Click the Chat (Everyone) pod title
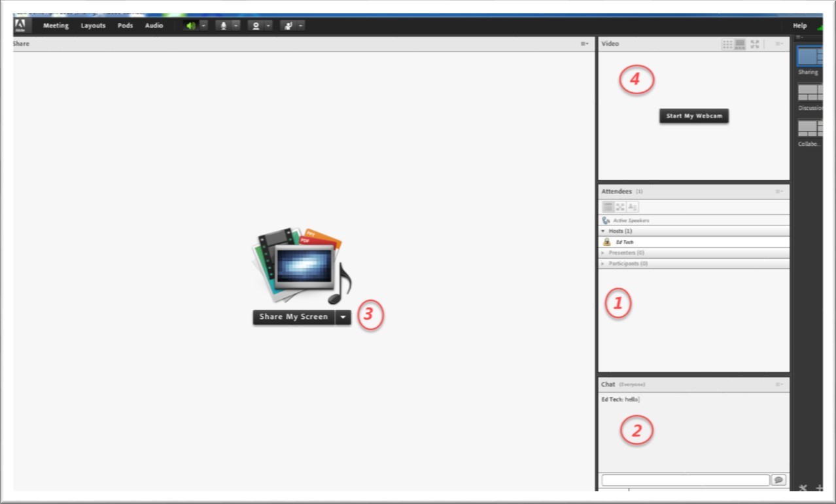The width and height of the screenshot is (836, 504). (x=623, y=384)
